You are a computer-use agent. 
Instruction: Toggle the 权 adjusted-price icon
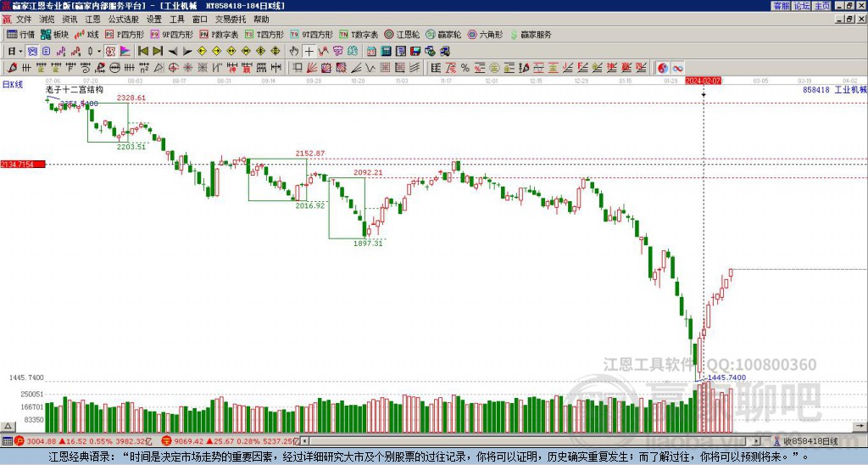[x=110, y=52]
